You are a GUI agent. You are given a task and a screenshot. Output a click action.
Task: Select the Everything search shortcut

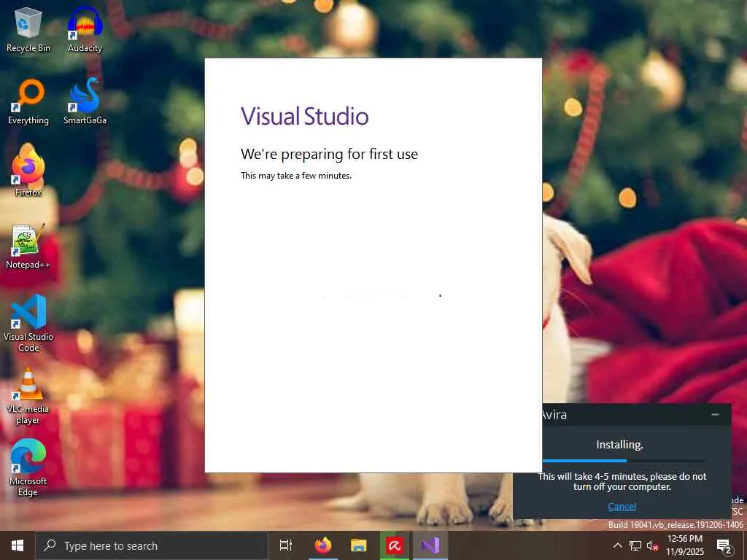click(28, 102)
